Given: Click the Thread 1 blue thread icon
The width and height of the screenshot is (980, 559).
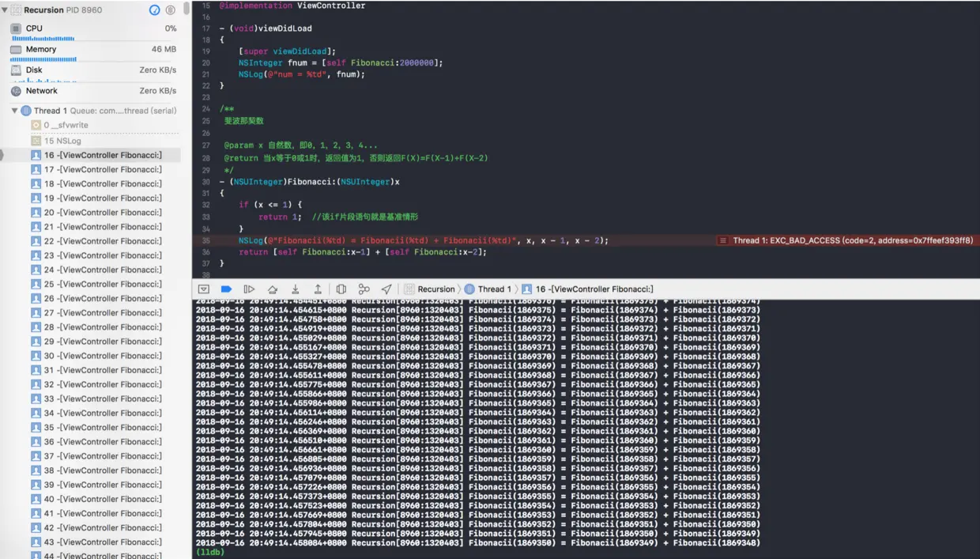Looking at the screenshot, I should [x=26, y=111].
